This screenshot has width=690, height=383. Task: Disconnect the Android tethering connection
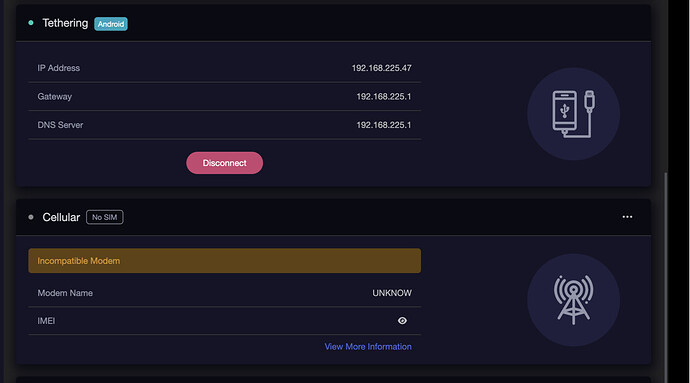point(224,163)
